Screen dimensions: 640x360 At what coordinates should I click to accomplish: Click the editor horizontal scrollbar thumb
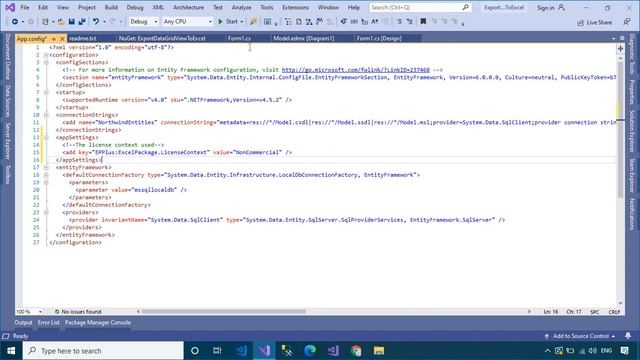[224, 311]
